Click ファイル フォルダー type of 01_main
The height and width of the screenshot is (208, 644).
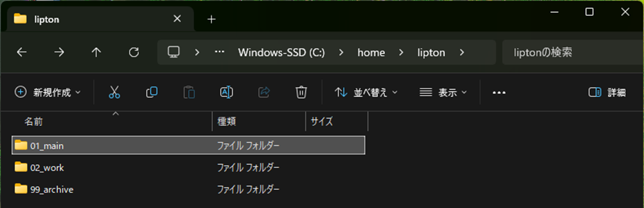(248, 146)
